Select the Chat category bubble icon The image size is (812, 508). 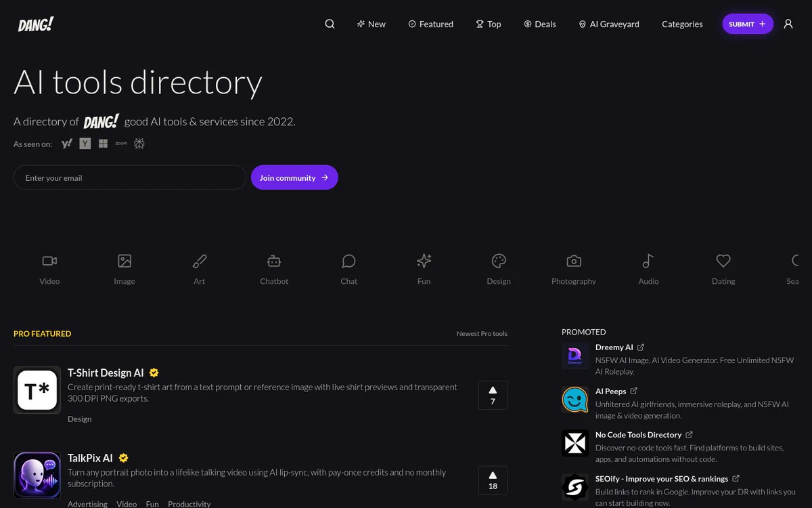point(349,261)
